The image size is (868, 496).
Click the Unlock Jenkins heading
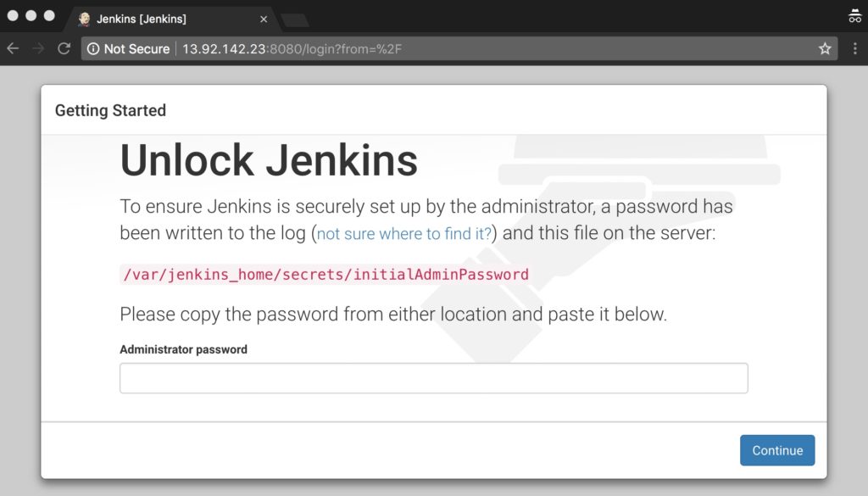coord(270,159)
